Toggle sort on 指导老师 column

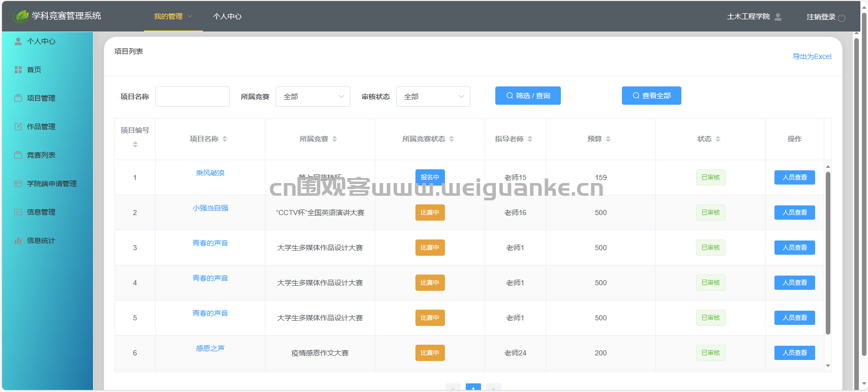(x=530, y=139)
